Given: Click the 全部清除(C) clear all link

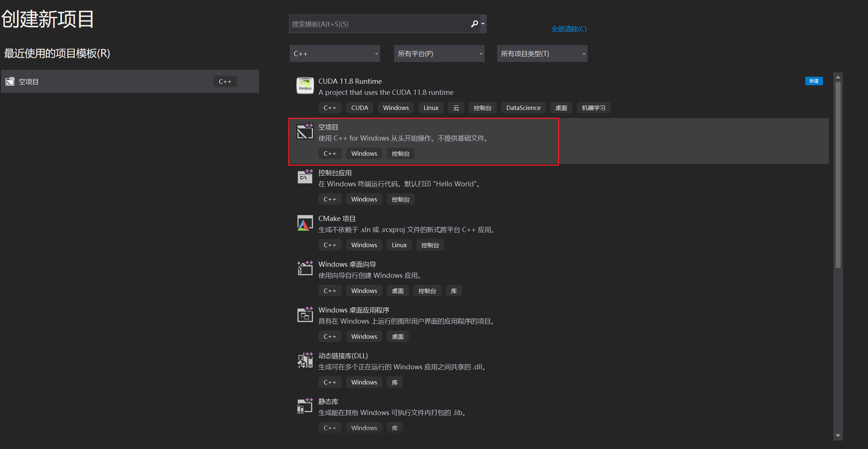Looking at the screenshot, I should coord(568,29).
